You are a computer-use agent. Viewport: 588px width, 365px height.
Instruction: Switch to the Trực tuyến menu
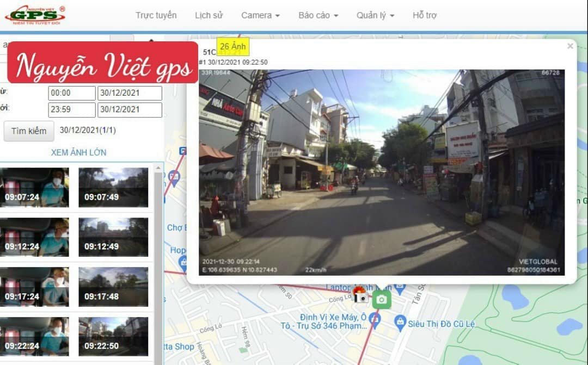point(157,15)
